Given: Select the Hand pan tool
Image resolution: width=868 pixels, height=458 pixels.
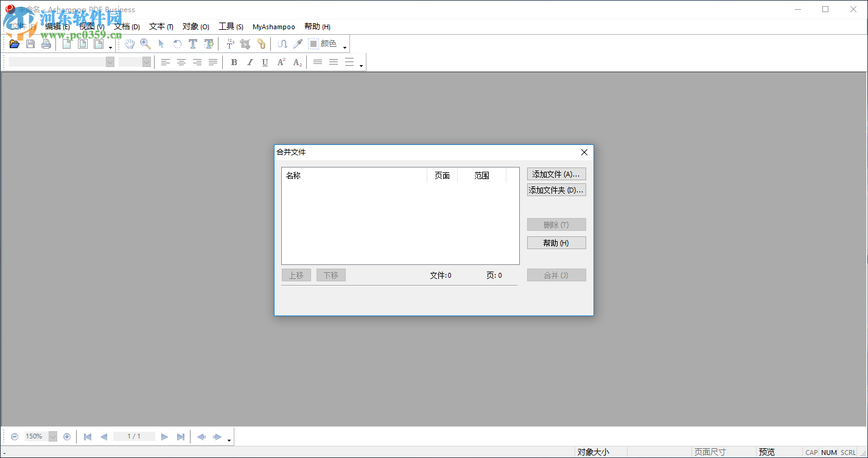Looking at the screenshot, I should click(129, 43).
